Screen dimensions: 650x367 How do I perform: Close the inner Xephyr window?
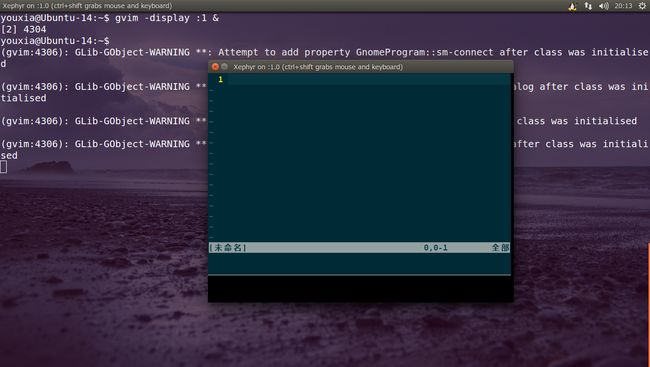(x=215, y=67)
